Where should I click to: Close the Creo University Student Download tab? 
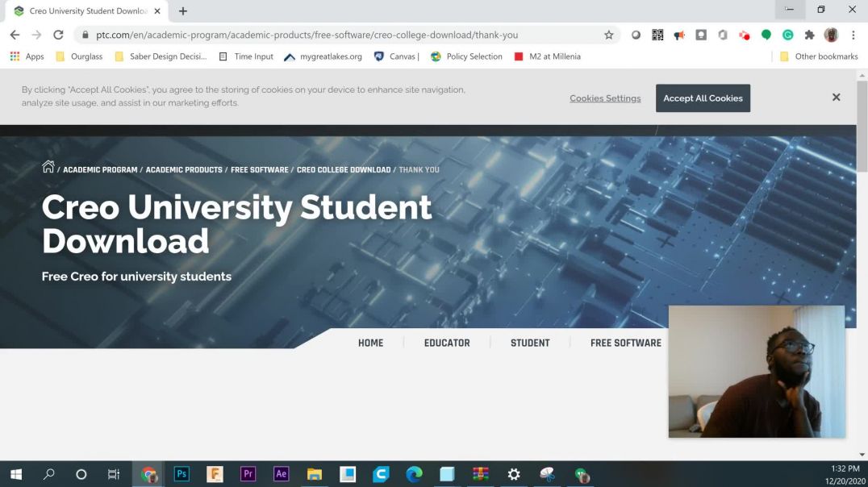click(x=157, y=11)
